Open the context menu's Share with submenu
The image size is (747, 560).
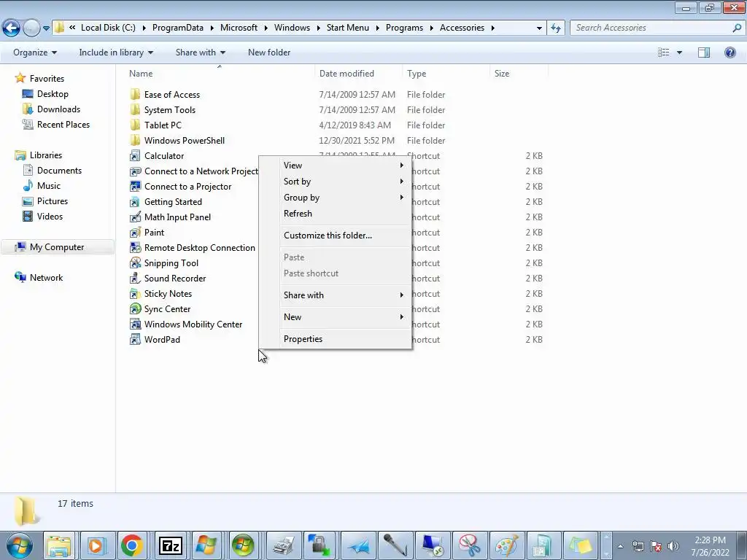pyautogui.click(x=344, y=295)
